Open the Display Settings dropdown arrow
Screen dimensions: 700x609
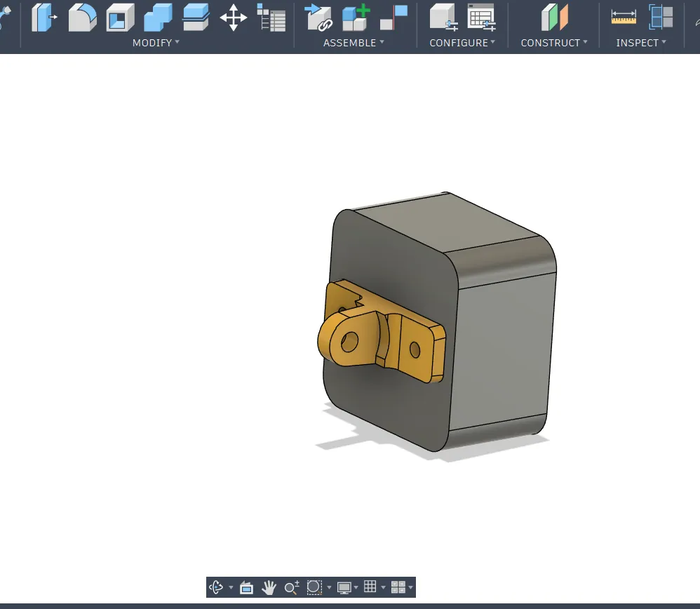[356, 587]
